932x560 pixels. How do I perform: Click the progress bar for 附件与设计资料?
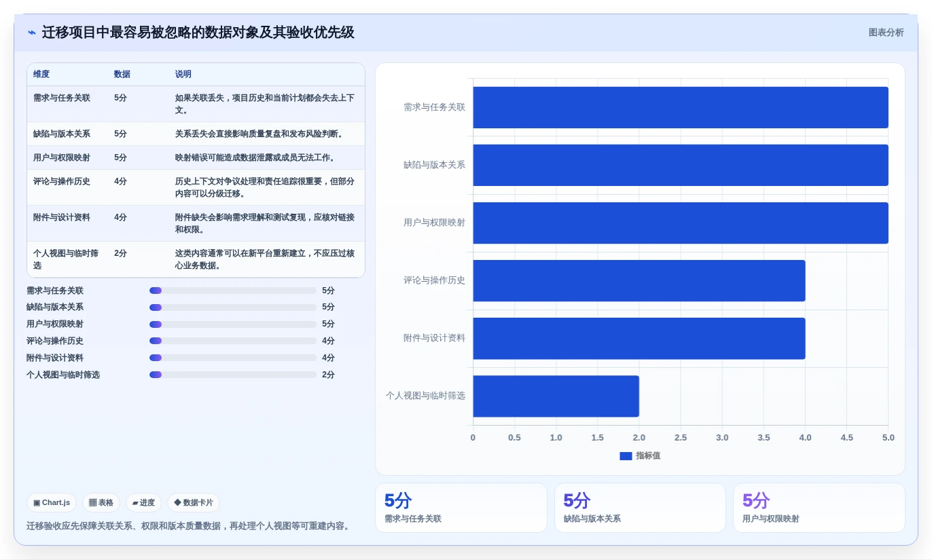(233, 358)
